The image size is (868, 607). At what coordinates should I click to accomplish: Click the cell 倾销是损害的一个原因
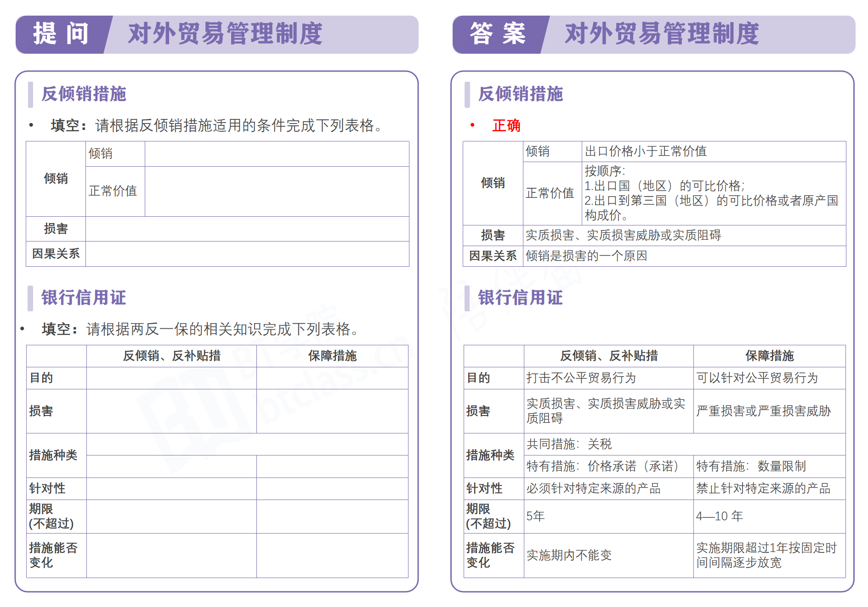coord(684,256)
